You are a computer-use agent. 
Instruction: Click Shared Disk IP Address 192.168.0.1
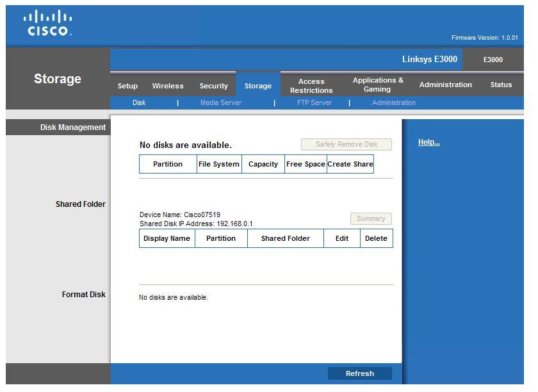click(x=196, y=224)
